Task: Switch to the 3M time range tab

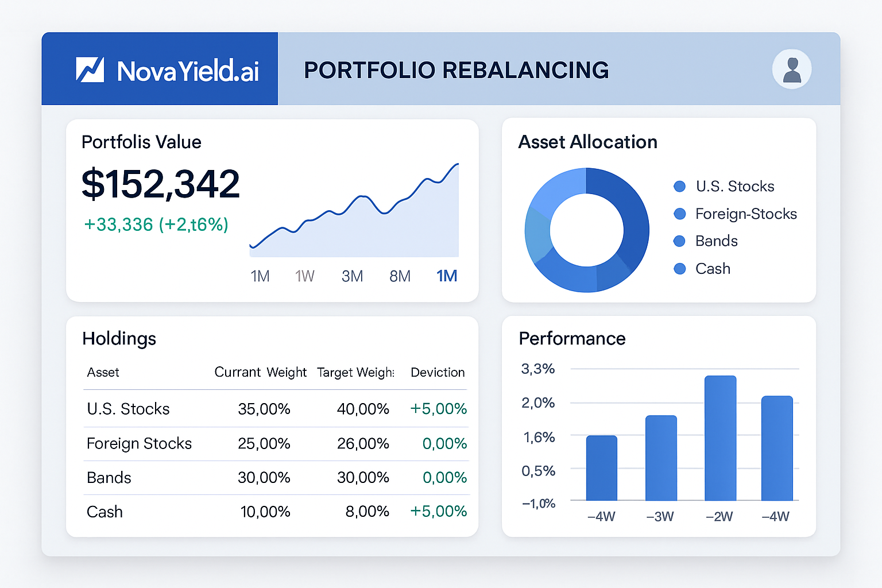Action: pyautogui.click(x=352, y=276)
